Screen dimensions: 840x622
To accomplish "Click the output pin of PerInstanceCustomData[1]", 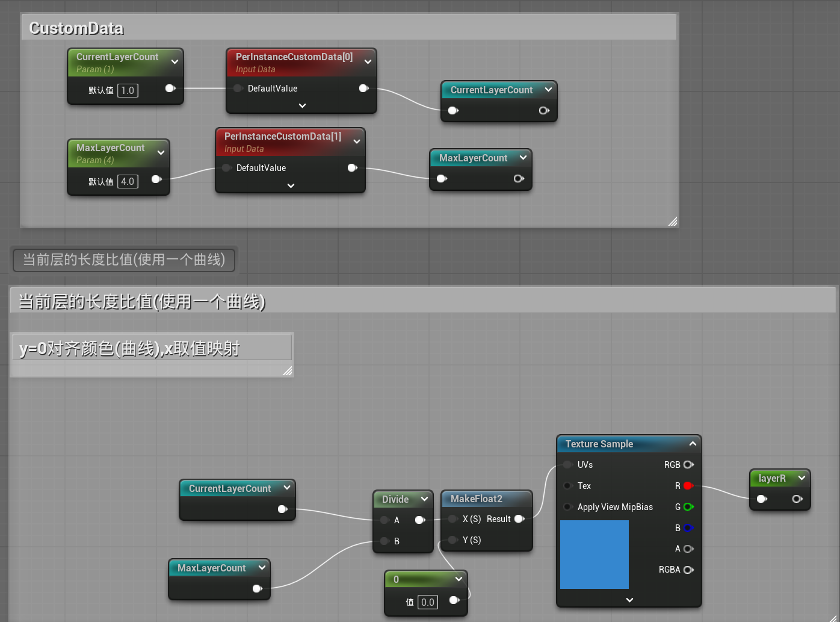I will point(353,168).
